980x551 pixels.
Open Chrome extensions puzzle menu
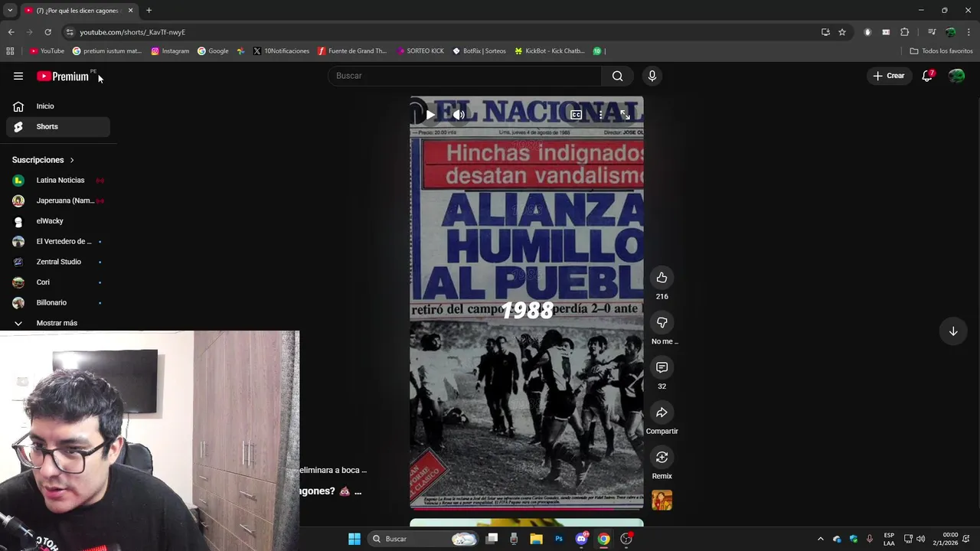click(x=904, y=32)
